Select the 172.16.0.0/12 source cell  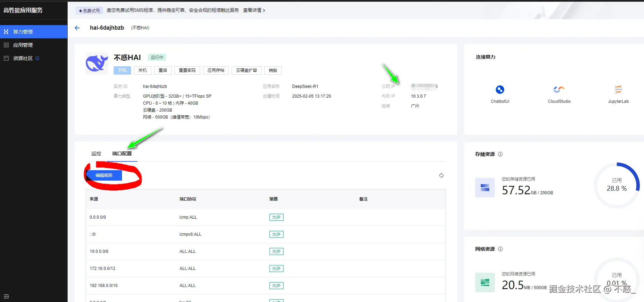pos(103,269)
